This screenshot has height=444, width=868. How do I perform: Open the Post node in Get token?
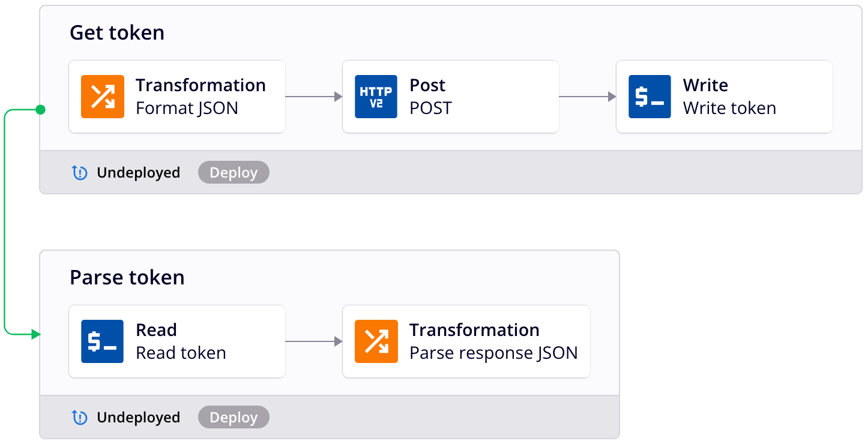[x=450, y=97]
